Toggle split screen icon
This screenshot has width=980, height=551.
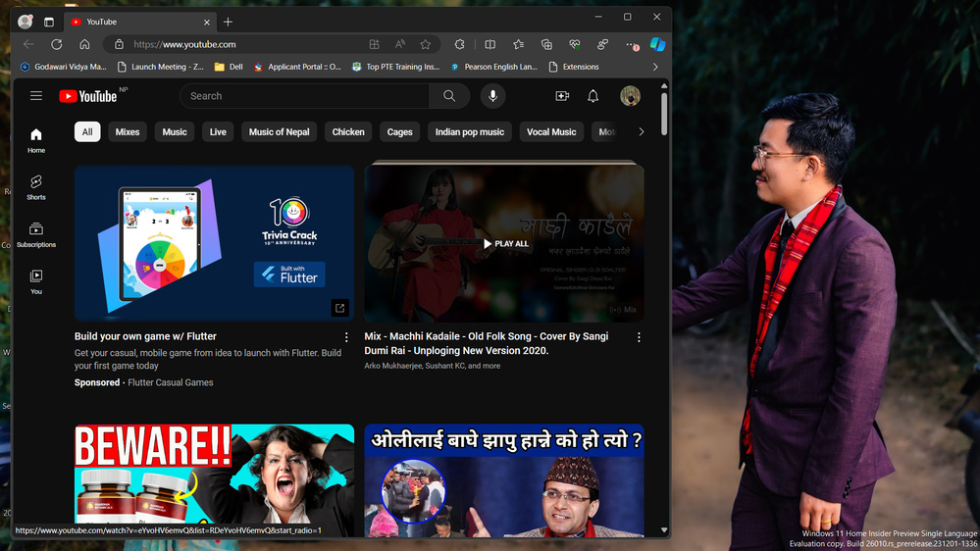(x=490, y=44)
